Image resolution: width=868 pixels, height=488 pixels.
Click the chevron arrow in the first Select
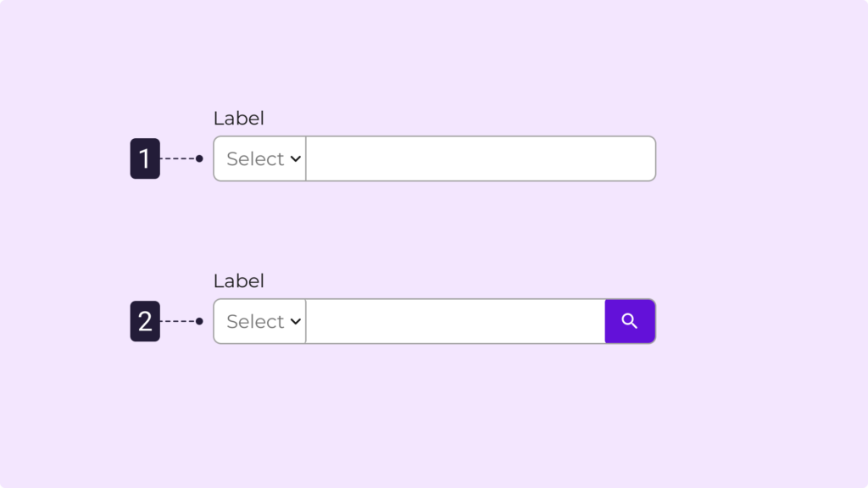pos(295,158)
